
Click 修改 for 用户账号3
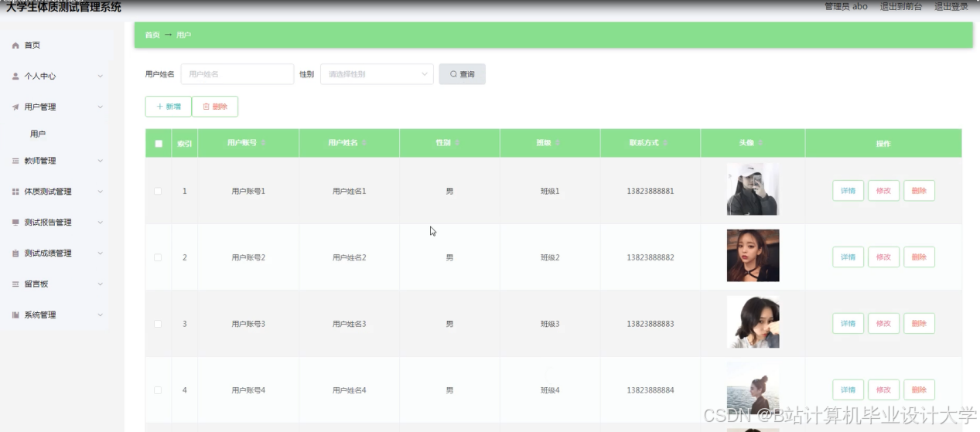pos(883,324)
